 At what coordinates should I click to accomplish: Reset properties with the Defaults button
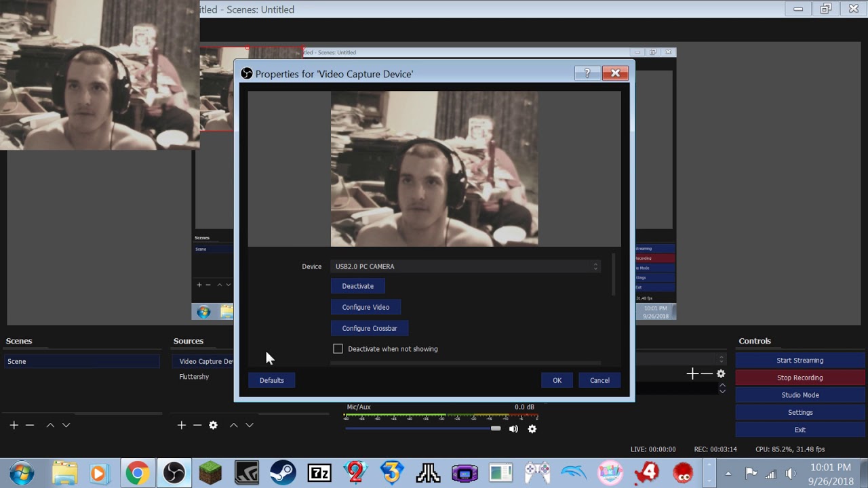click(x=271, y=380)
